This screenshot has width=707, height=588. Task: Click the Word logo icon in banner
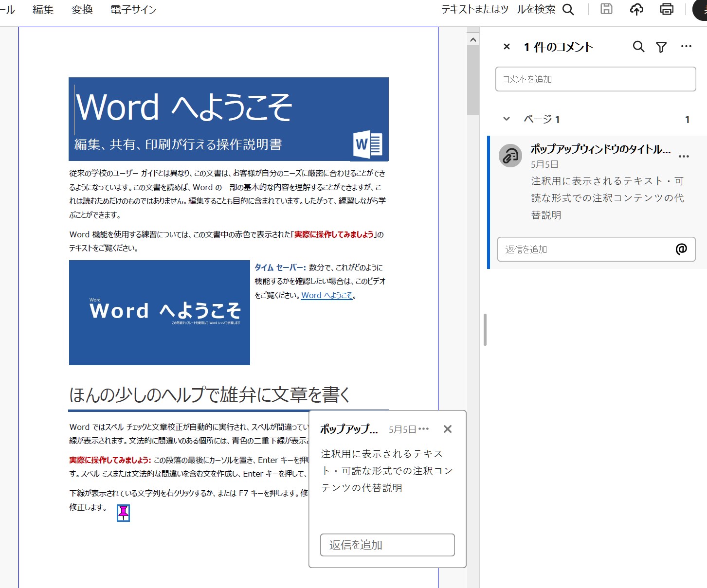click(x=368, y=144)
